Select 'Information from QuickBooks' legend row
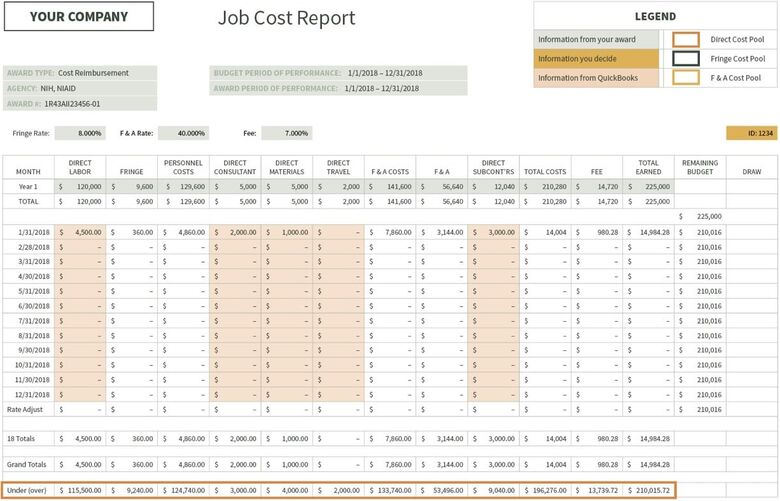This screenshot has width=780, height=501. click(x=596, y=78)
